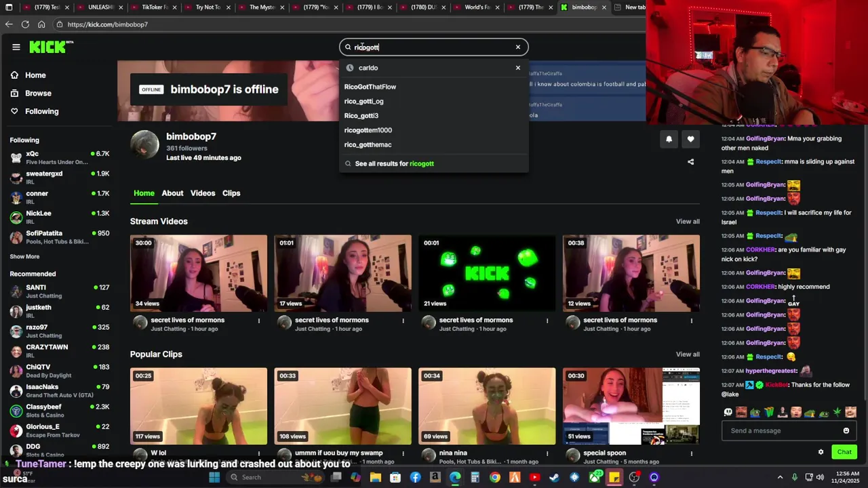This screenshot has height=488, width=868.
Task: Open conner's channel from Following
Action: point(60,197)
